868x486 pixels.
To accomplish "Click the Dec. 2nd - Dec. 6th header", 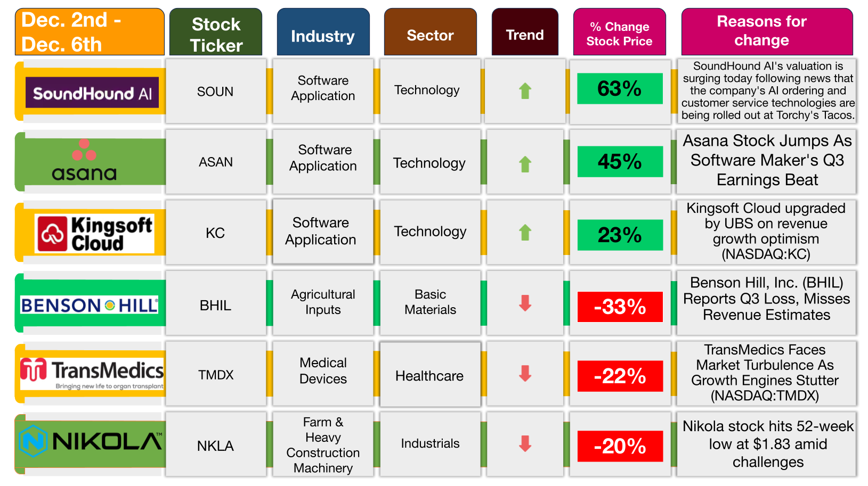I will pos(90,32).
